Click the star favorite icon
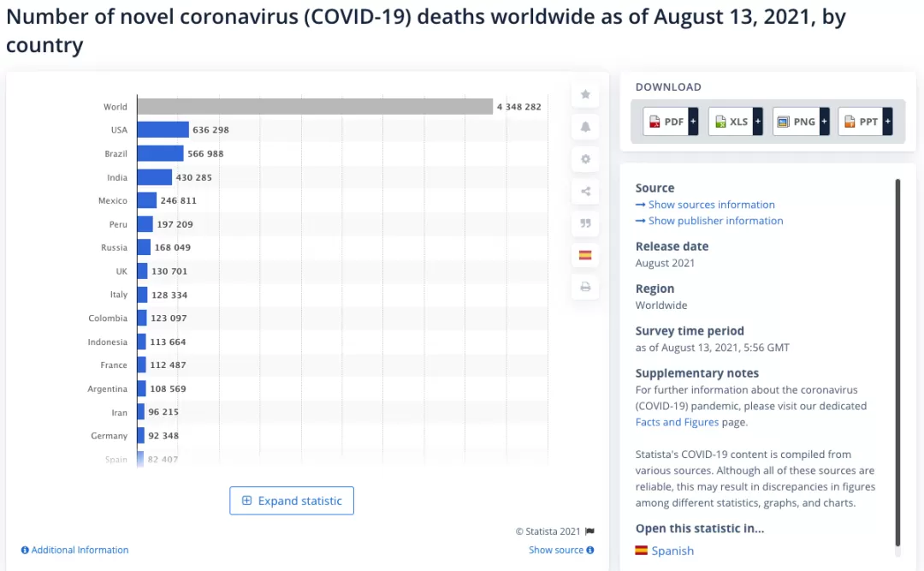 click(585, 94)
